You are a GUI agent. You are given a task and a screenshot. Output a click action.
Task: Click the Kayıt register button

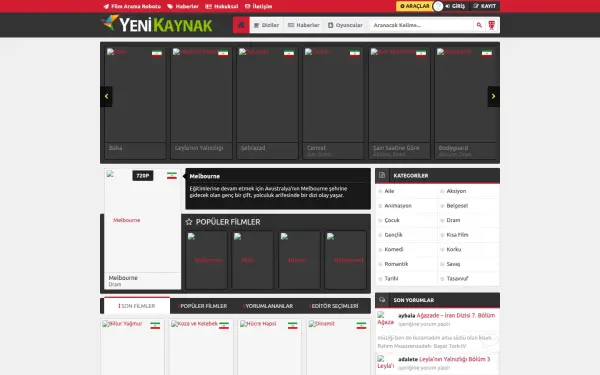[484, 6]
